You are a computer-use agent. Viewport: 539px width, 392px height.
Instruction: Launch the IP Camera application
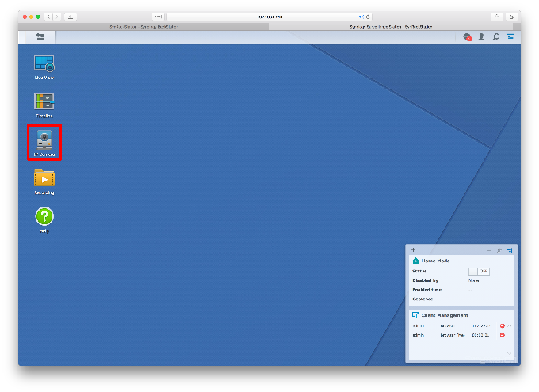[44, 141]
